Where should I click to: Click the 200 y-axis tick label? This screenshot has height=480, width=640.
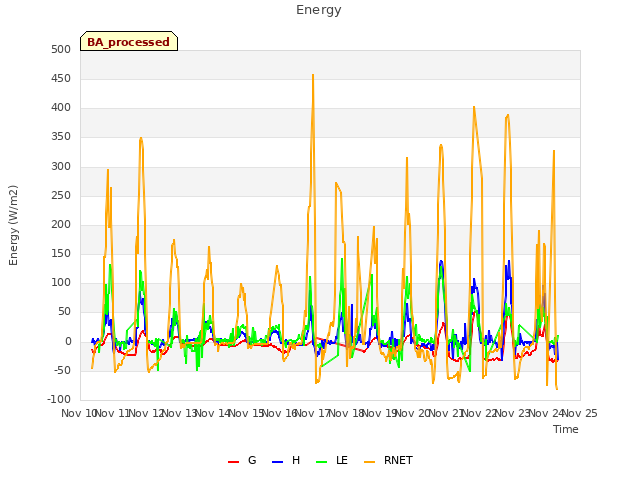coord(61,224)
